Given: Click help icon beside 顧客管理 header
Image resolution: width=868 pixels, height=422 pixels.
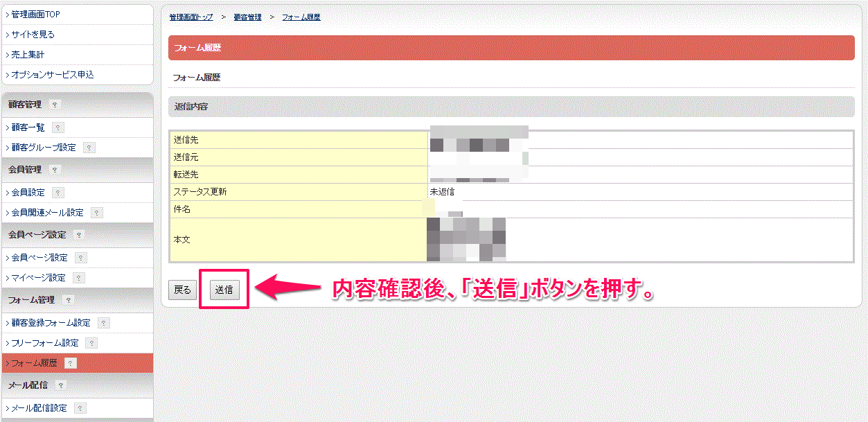Looking at the screenshot, I should 55,105.
